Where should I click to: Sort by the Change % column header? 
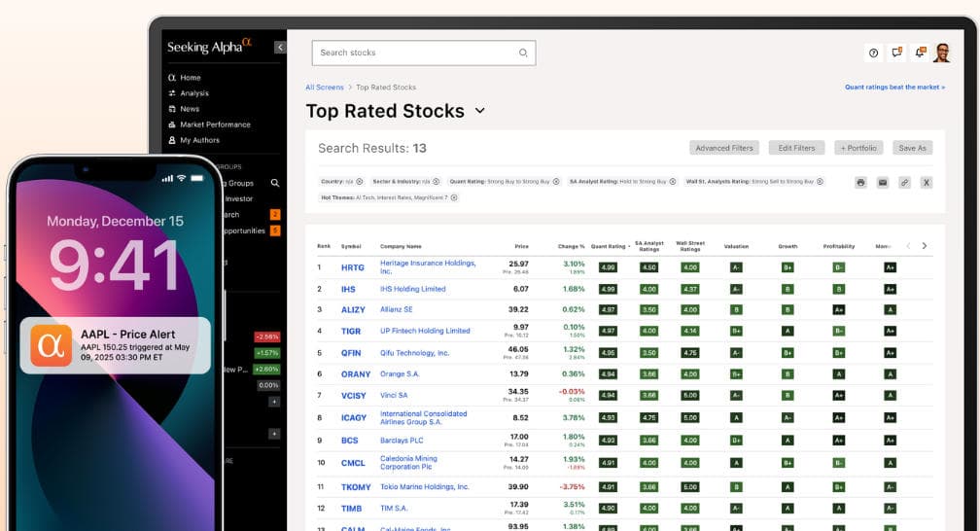pyautogui.click(x=572, y=246)
